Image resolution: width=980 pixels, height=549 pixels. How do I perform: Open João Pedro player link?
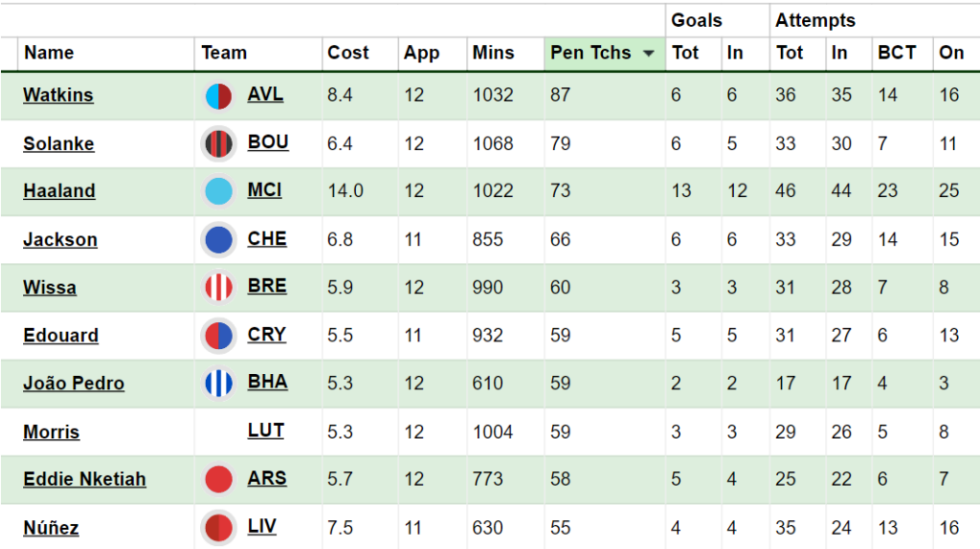pyautogui.click(x=74, y=383)
